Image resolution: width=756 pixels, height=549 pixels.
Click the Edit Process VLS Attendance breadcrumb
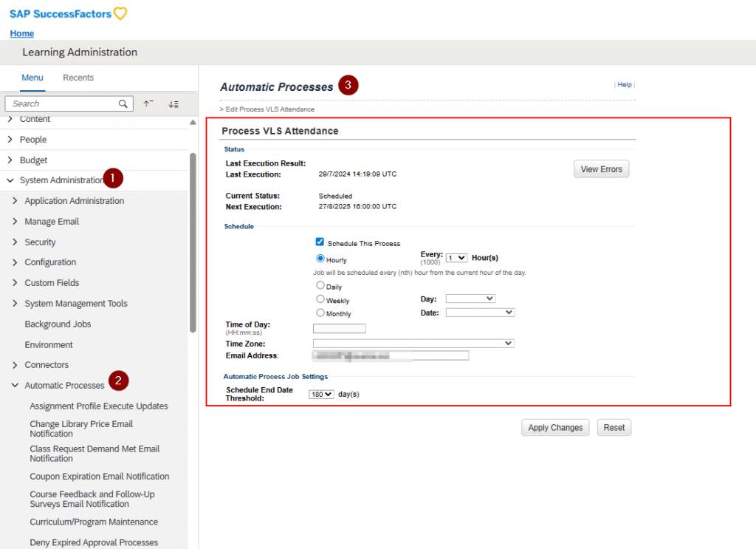[x=270, y=109]
